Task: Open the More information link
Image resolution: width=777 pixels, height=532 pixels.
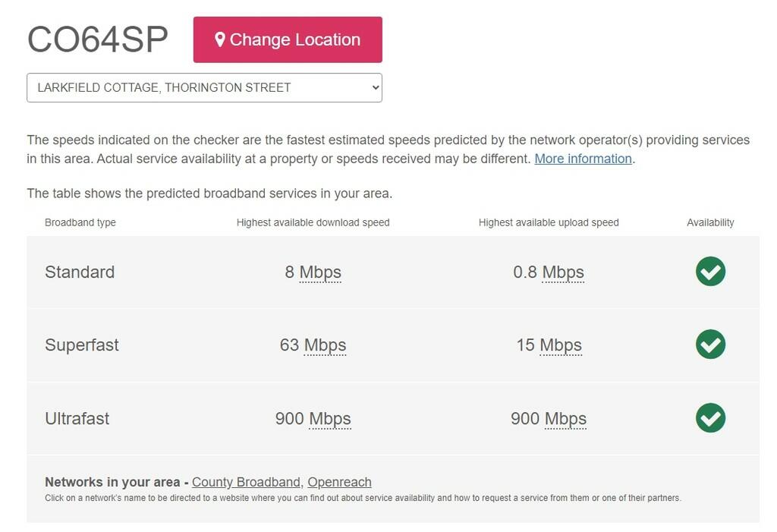Action: click(583, 159)
